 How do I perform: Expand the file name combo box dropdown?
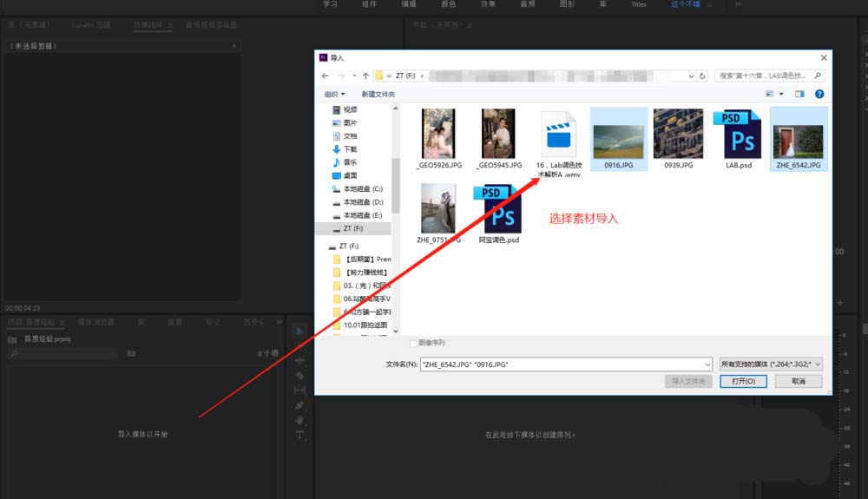pos(707,364)
